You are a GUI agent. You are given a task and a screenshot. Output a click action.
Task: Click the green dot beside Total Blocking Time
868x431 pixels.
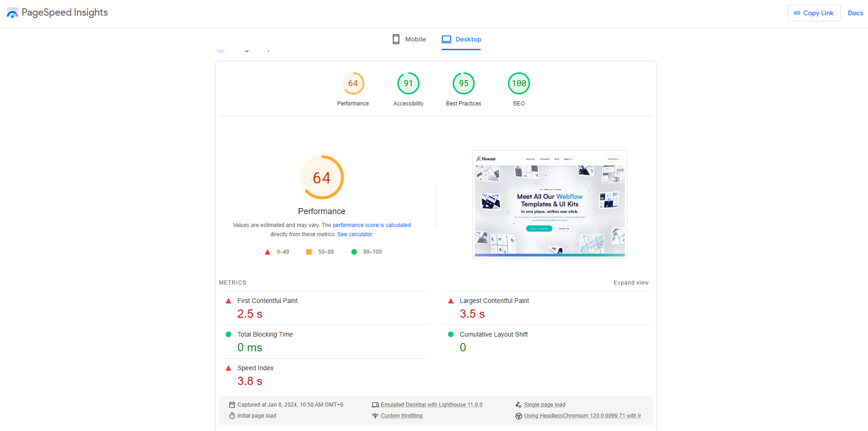pyautogui.click(x=228, y=334)
